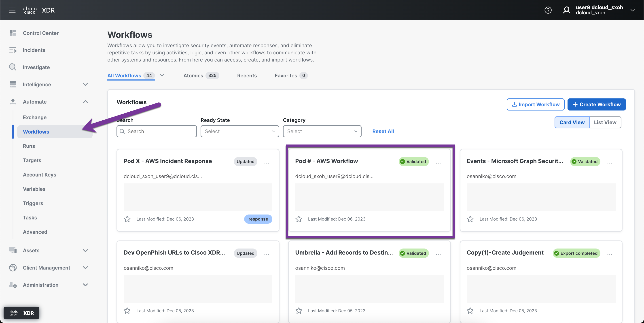The width and height of the screenshot is (644, 323).
Task: Open the hamburger navigation menu
Action: pos(12,10)
